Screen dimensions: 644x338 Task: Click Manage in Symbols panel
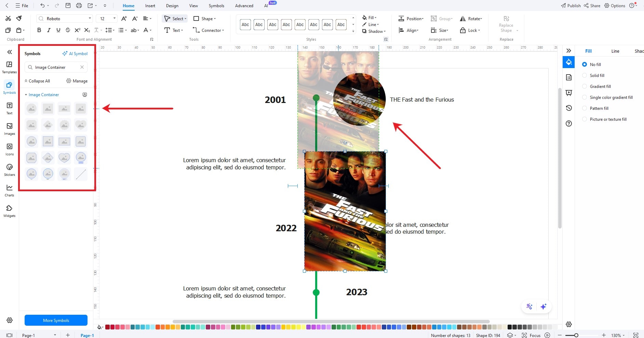click(77, 81)
